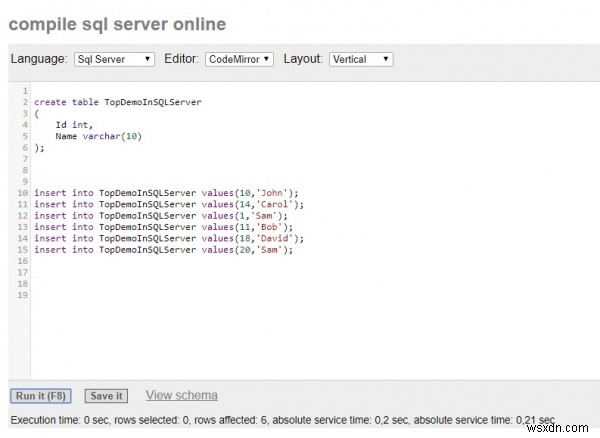This screenshot has height=438, width=600.
Task: Open the Layout dropdown showing Vertical
Action: pyautogui.click(x=361, y=59)
